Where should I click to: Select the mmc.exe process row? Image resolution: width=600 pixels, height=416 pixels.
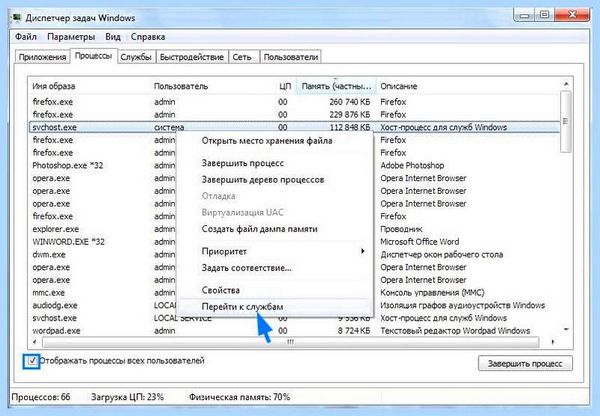(295, 293)
